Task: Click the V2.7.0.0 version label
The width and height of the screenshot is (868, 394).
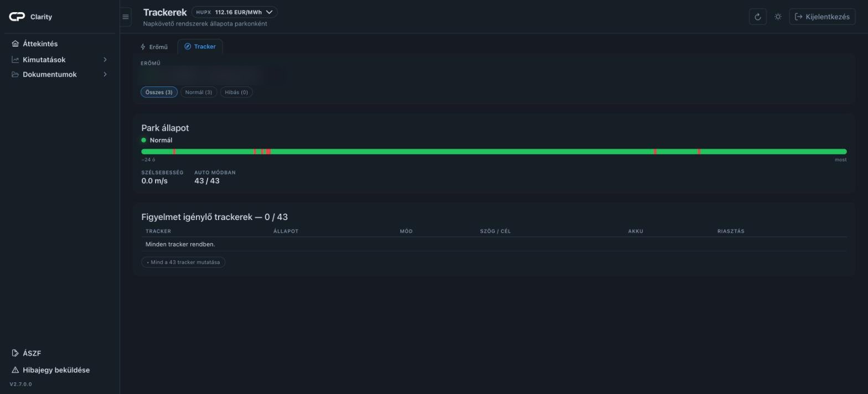Action: point(20,384)
